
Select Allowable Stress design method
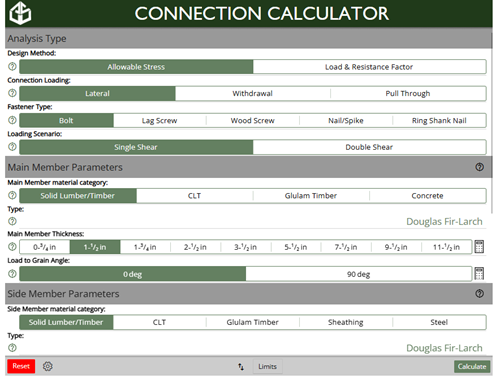point(136,67)
